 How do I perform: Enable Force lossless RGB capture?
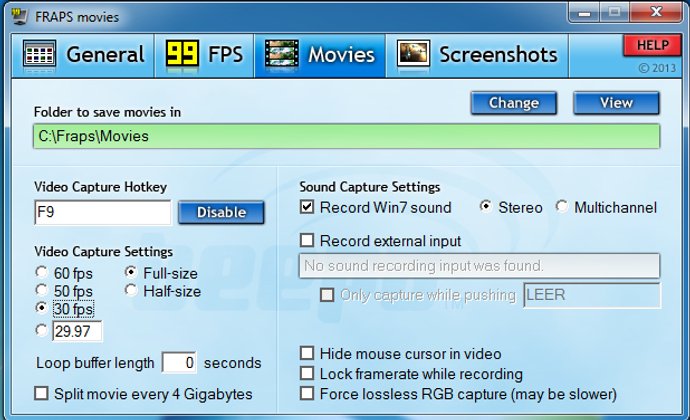[307, 393]
